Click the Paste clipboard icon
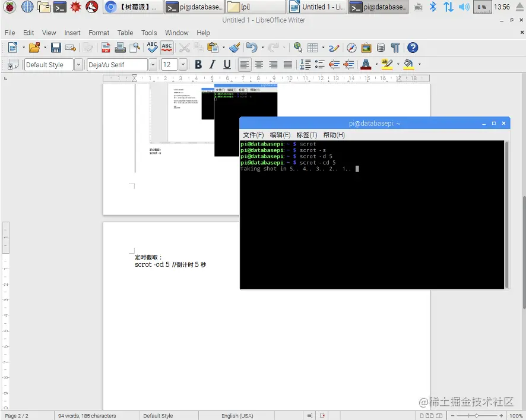Viewport: 526px width, 420px height. click(213, 48)
